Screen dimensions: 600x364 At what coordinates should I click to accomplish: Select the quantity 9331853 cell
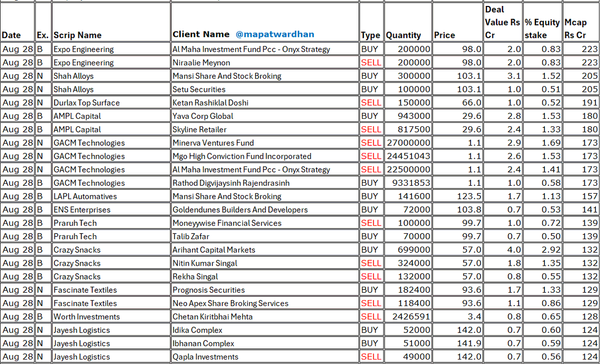[408, 183]
